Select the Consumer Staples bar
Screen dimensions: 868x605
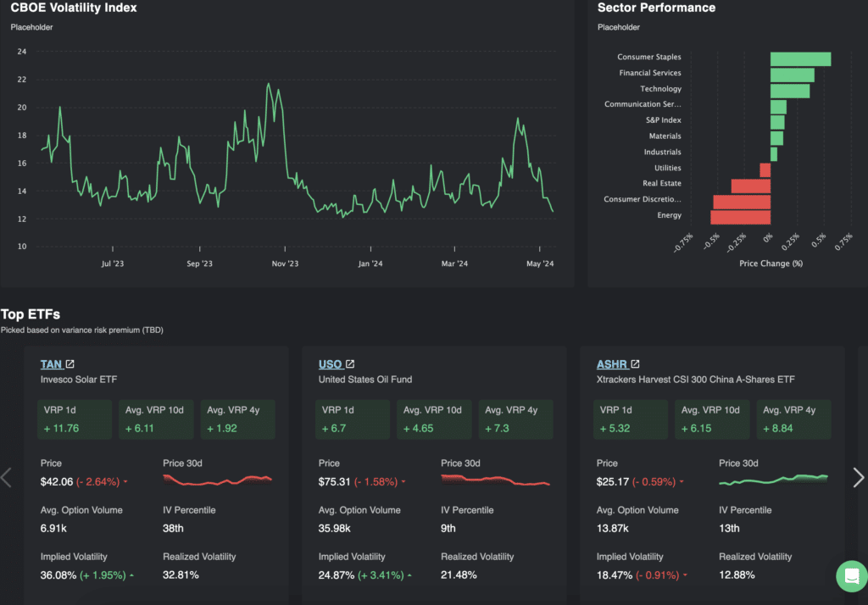pos(800,58)
